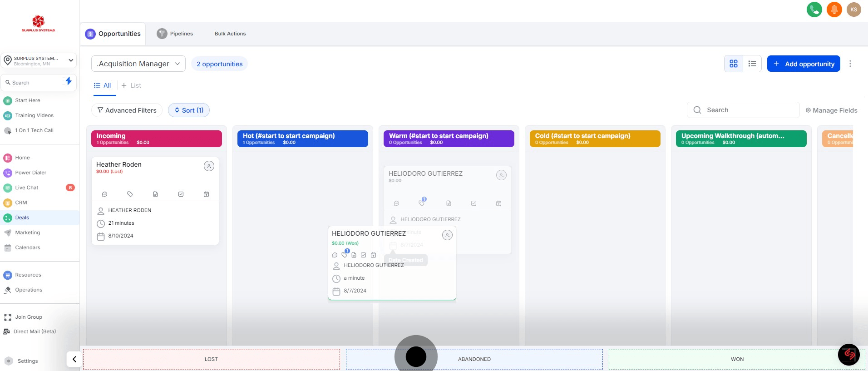Collapse the left sidebar
868x371 pixels.
pos(74,359)
